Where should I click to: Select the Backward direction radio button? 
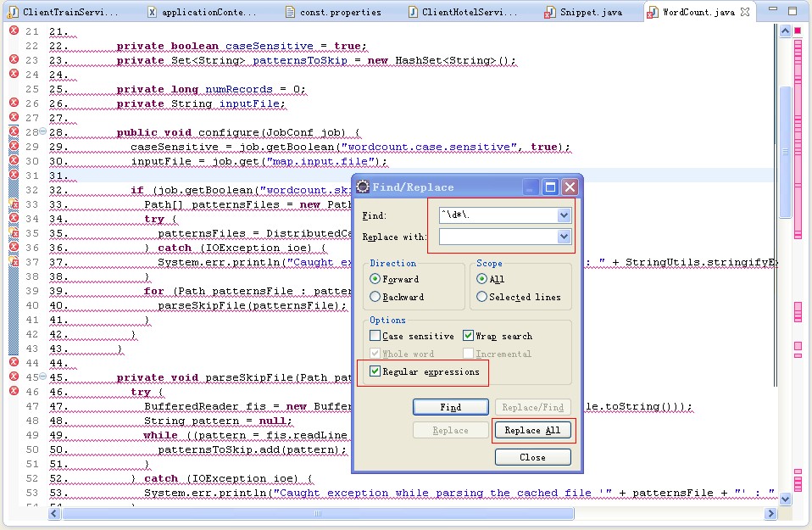pos(375,297)
